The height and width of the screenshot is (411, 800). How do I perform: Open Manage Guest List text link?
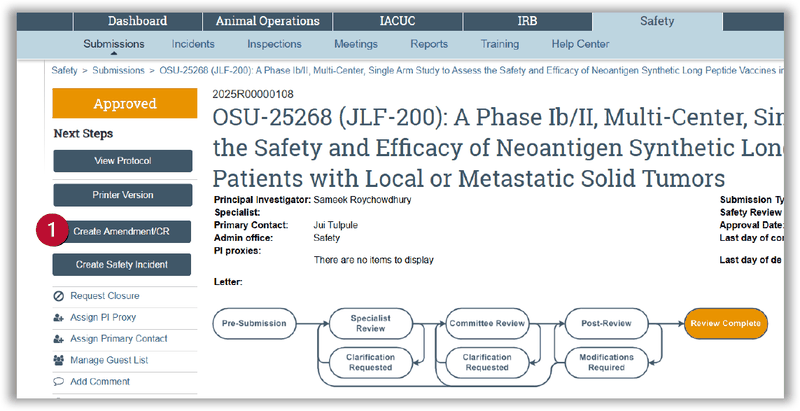pos(109,361)
